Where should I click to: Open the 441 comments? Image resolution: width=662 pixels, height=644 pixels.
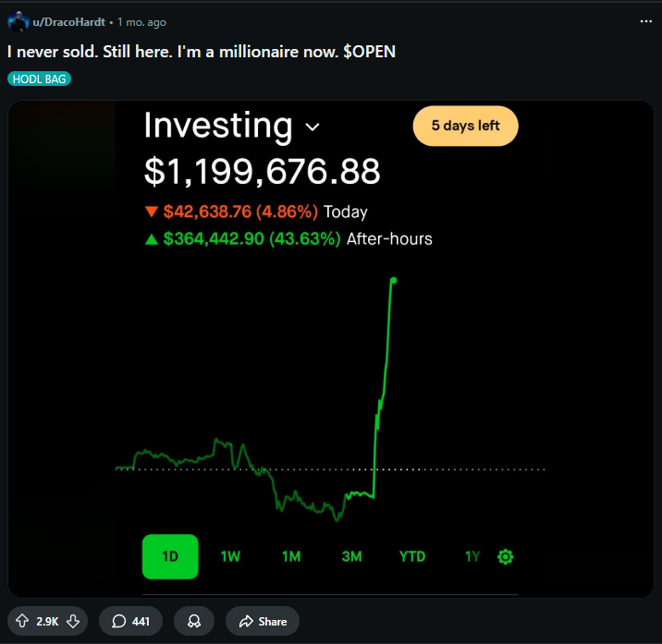[x=131, y=621]
